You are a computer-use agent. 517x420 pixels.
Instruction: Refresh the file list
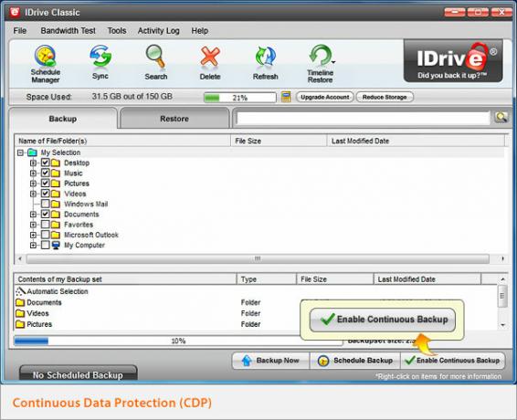pyautogui.click(x=266, y=63)
